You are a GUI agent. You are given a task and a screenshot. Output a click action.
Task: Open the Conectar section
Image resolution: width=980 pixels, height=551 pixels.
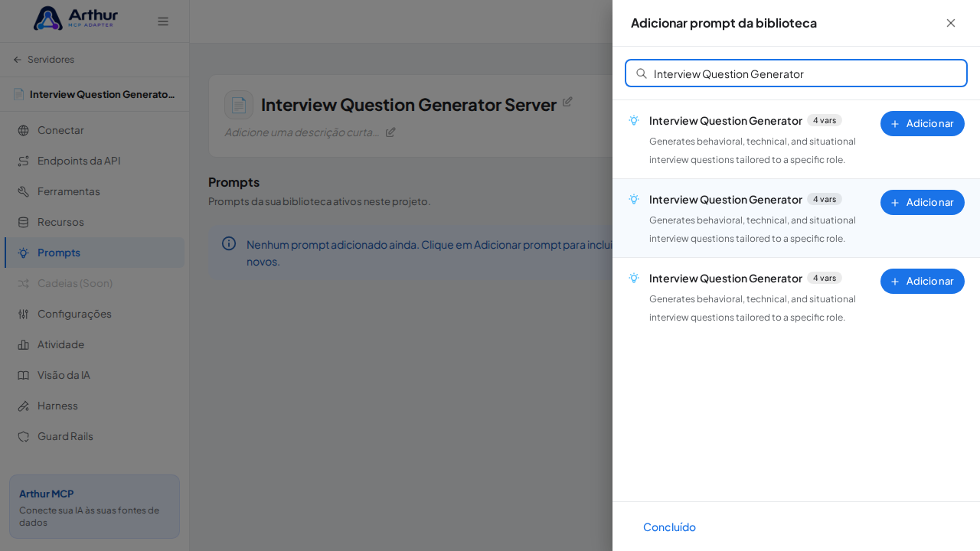(94, 130)
